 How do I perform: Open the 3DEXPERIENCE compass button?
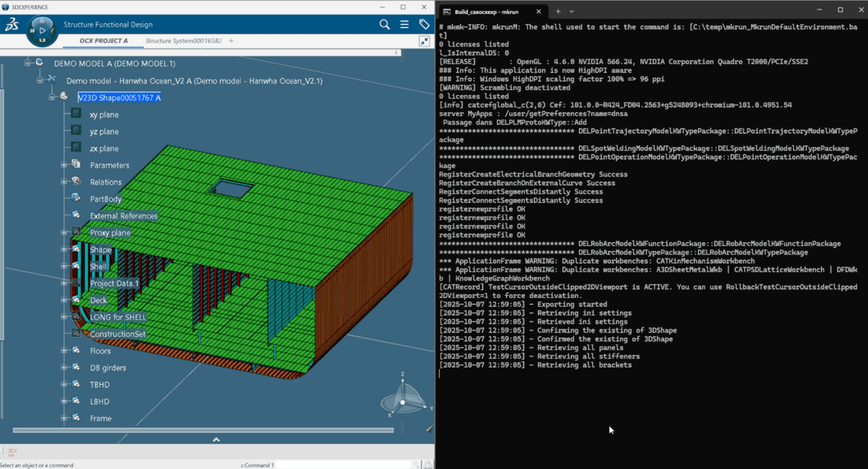[x=42, y=30]
